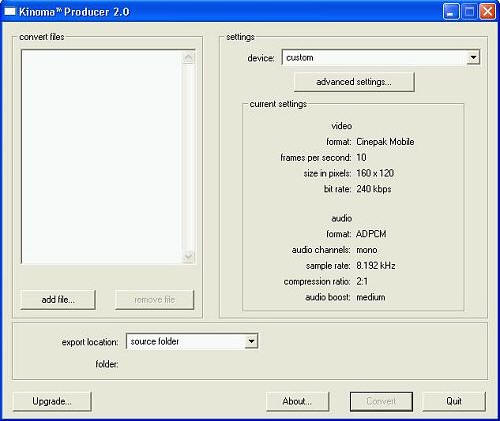
Task: Click the Upgrade button
Action: (52, 401)
